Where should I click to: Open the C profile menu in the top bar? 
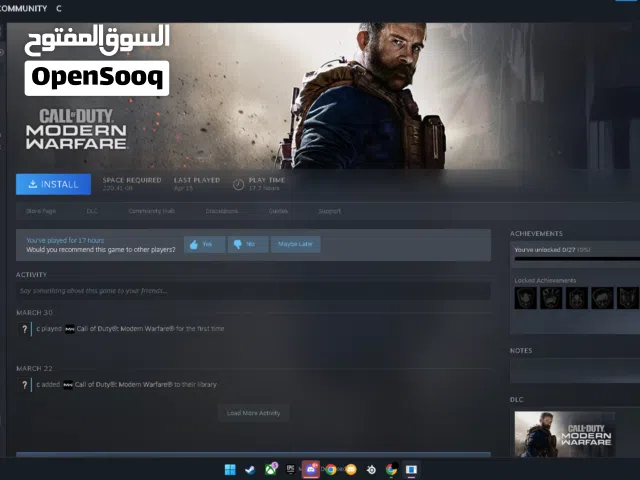click(59, 8)
